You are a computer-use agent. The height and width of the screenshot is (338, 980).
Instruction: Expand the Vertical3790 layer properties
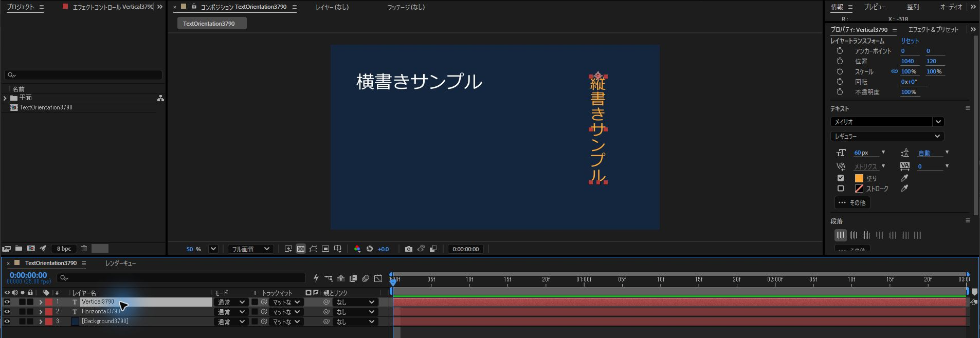pyautogui.click(x=41, y=302)
